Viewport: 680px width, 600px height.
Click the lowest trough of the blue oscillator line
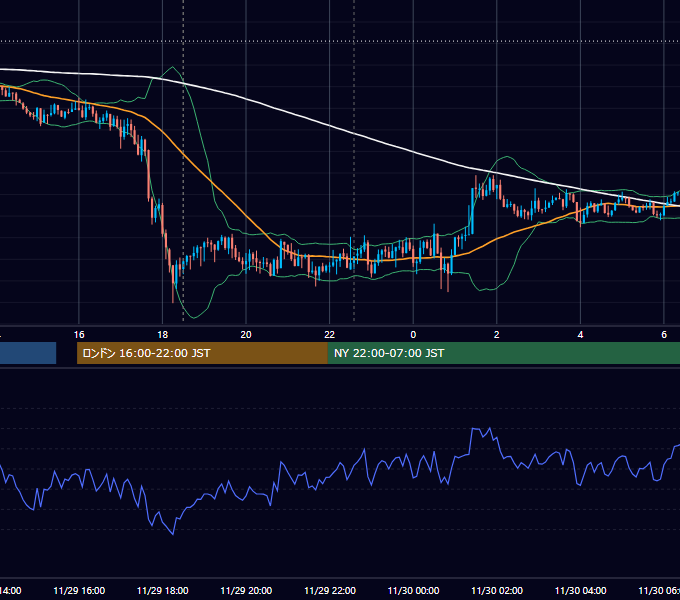tap(173, 534)
